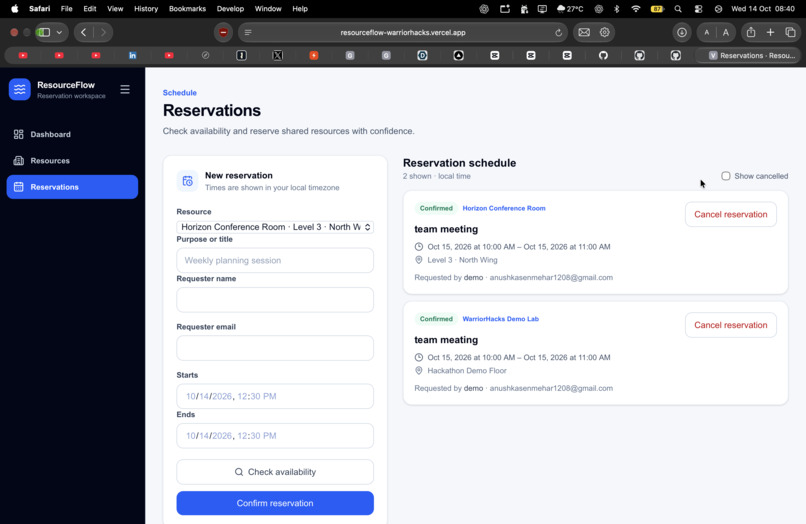Open a new tab with plus icon
806x524 pixels.
770,32
